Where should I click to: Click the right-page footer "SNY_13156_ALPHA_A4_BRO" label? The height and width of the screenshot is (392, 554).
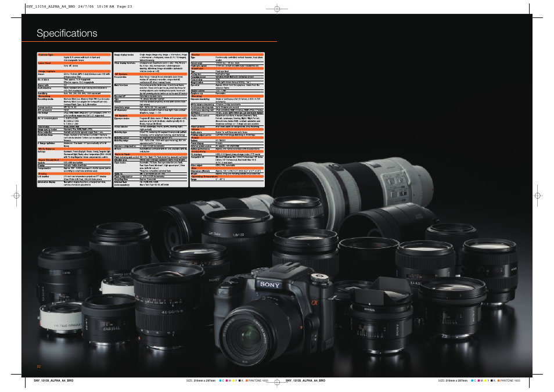pos(305,381)
